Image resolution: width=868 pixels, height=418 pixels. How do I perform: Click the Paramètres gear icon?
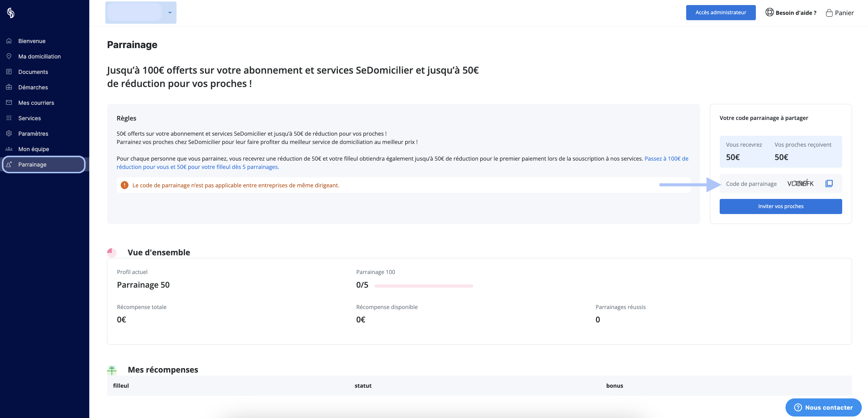pos(9,133)
